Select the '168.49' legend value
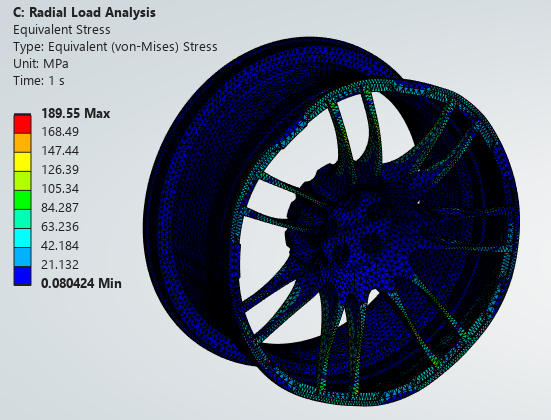Viewport: 551px width, 420px height. coord(60,132)
